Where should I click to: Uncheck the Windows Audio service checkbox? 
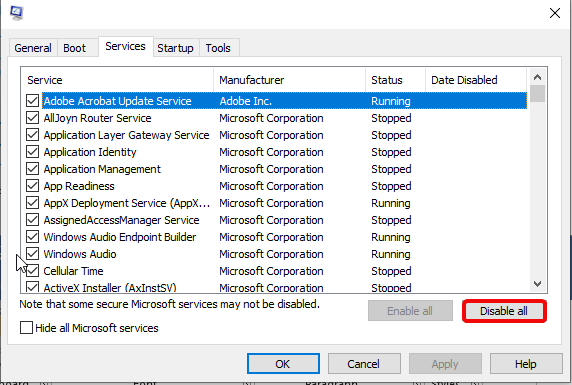(x=32, y=254)
